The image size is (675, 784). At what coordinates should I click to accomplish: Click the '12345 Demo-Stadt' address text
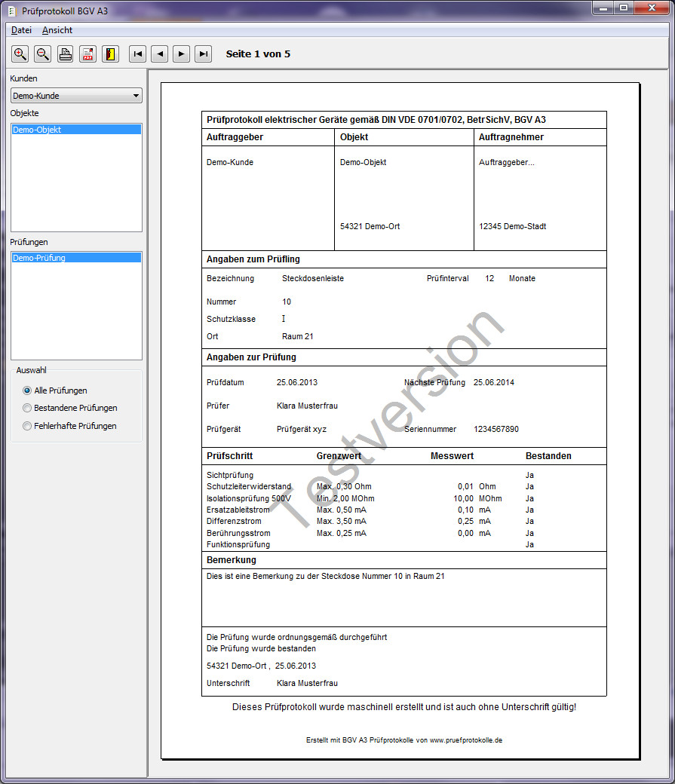click(x=512, y=226)
